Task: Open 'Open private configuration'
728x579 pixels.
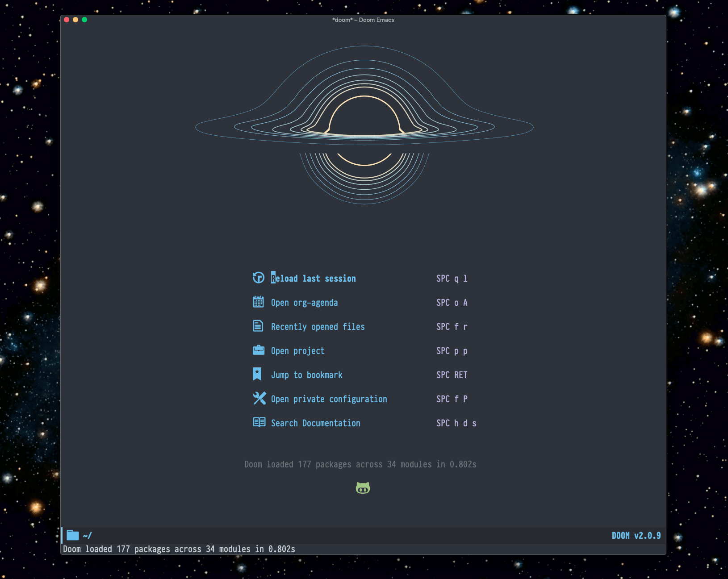Action: click(x=329, y=399)
